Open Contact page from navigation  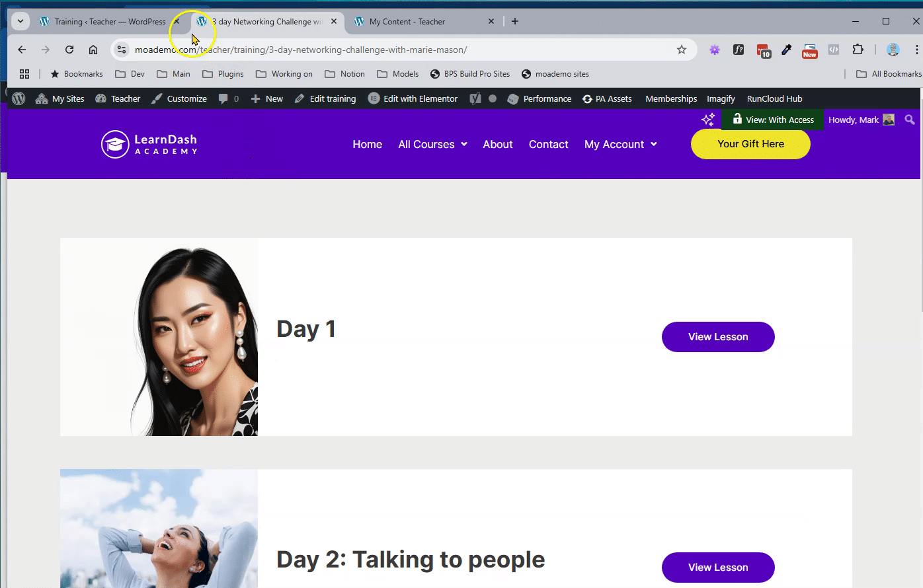pyautogui.click(x=548, y=144)
